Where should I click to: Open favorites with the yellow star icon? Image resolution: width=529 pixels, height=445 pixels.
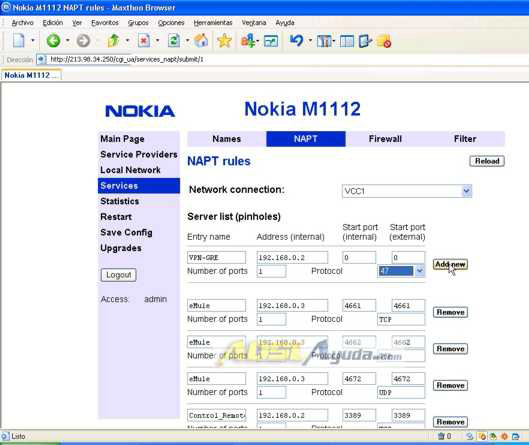(224, 41)
